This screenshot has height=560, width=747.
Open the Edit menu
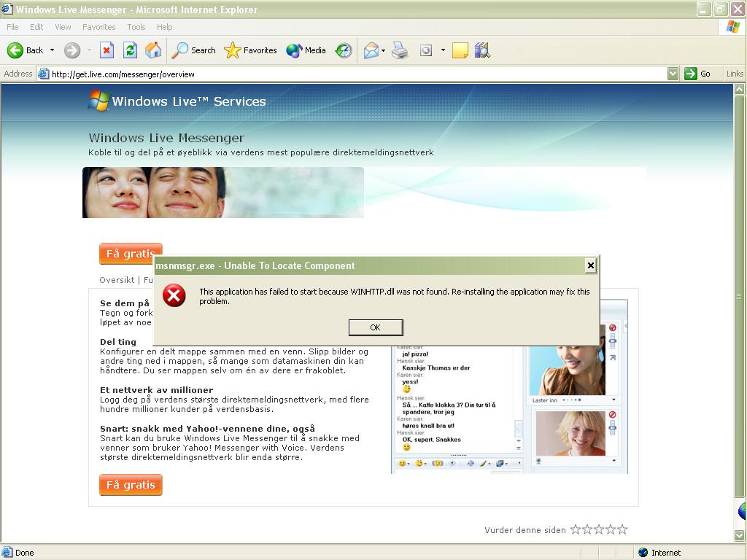[x=36, y=27]
